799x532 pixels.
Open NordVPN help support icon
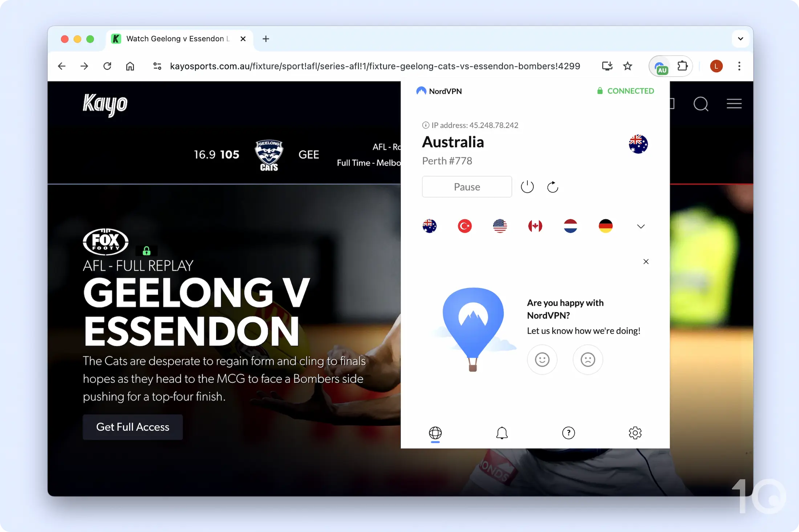[568, 432]
